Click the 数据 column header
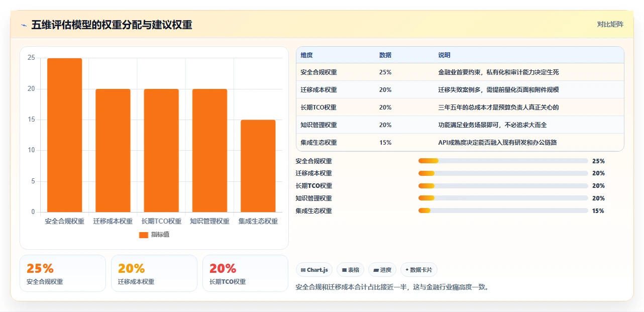The image size is (644, 312). pos(385,55)
